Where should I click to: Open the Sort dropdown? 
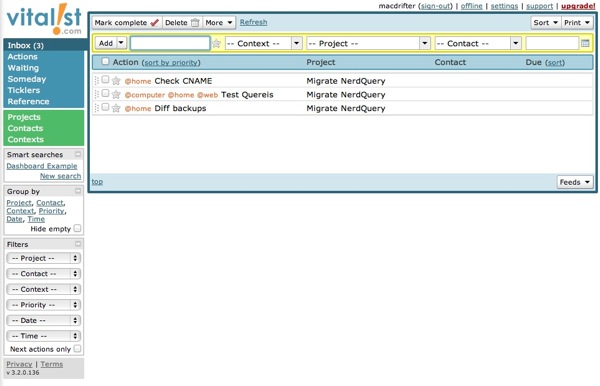point(546,23)
